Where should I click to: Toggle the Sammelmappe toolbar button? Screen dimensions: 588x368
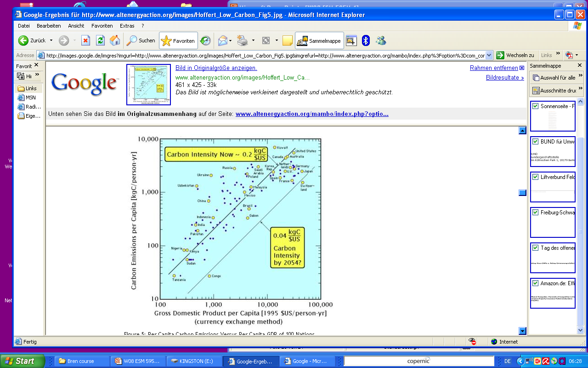(x=319, y=40)
